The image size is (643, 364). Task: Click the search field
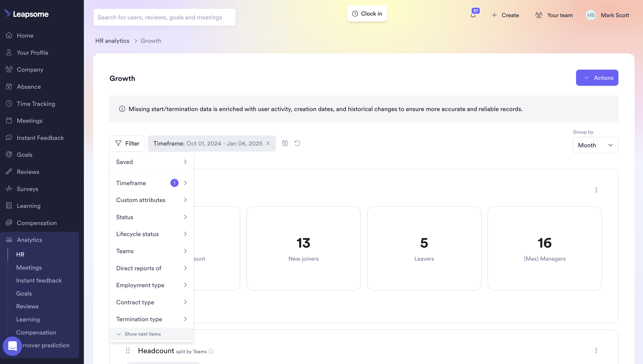(x=164, y=17)
